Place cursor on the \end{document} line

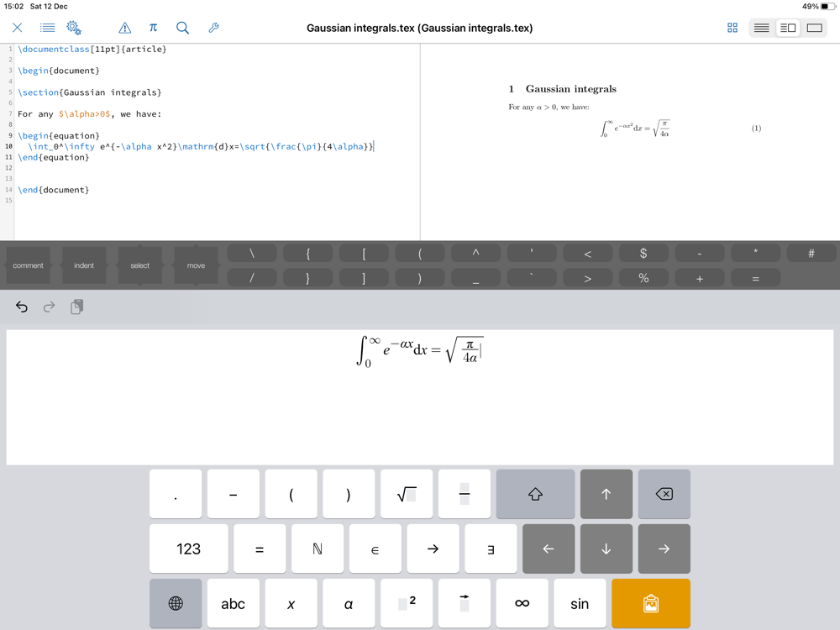click(54, 190)
